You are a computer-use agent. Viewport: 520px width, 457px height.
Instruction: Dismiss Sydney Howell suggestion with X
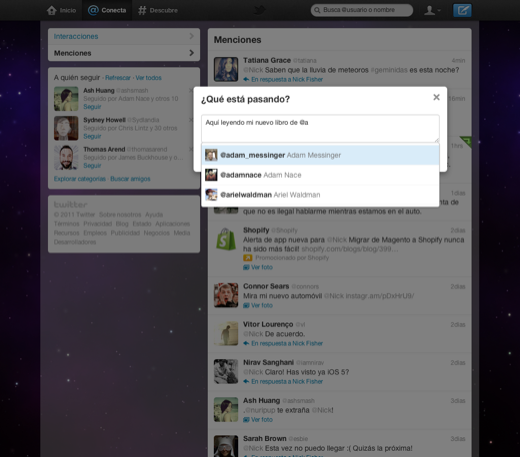click(x=190, y=120)
